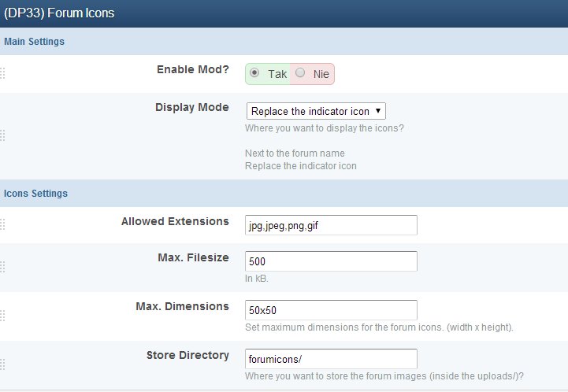
Task: Choose the Nie radio button
Action: tap(300, 73)
